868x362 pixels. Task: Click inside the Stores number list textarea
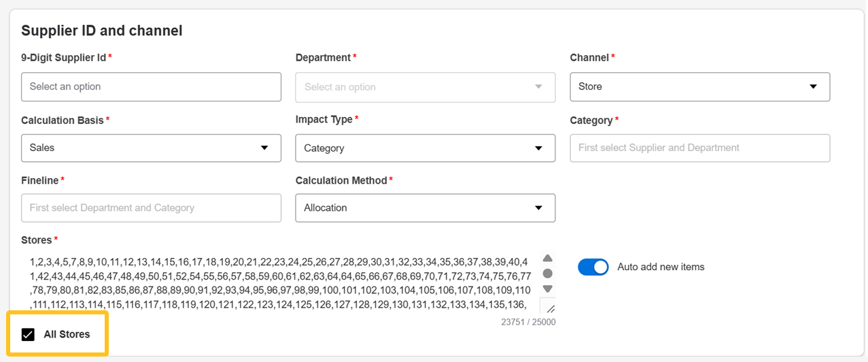tap(279, 282)
